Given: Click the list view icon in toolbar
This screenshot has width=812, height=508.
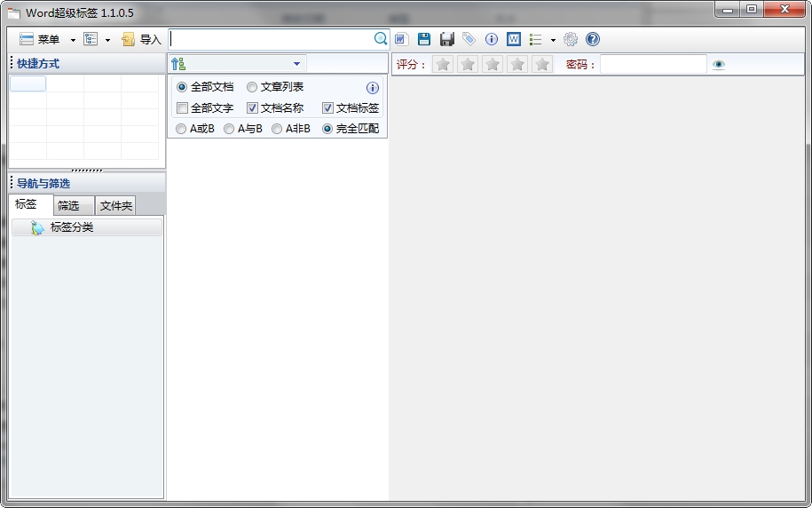Looking at the screenshot, I should pos(536,39).
